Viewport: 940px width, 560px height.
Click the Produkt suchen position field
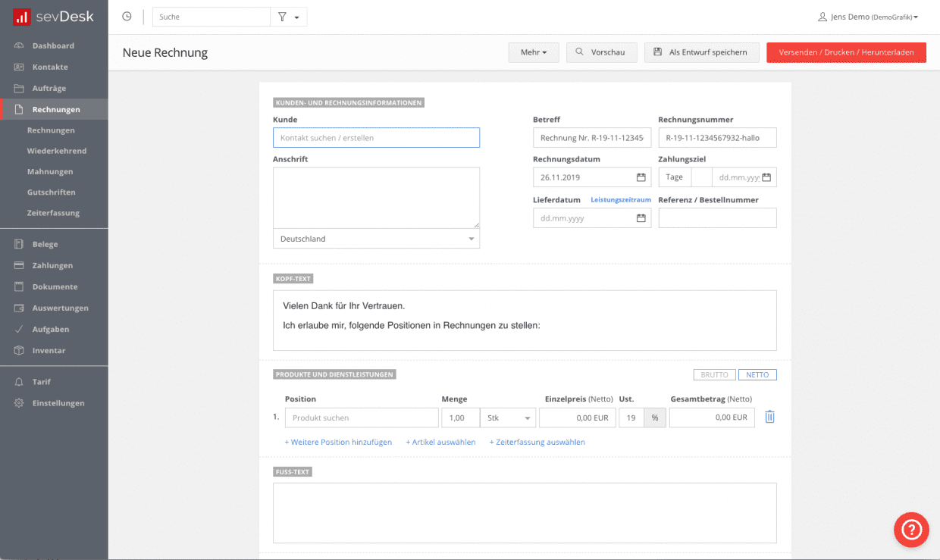coord(362,418)
